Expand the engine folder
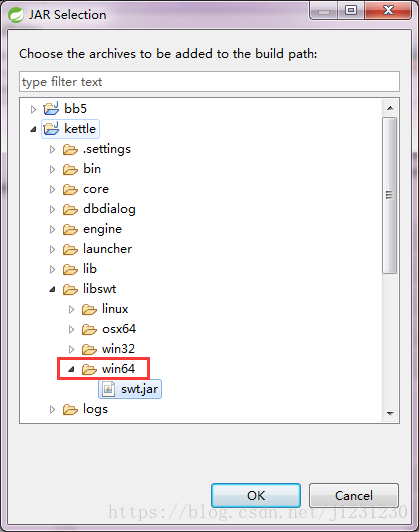Viewport: 419px width, 532px height. click(x=52, y=229)
